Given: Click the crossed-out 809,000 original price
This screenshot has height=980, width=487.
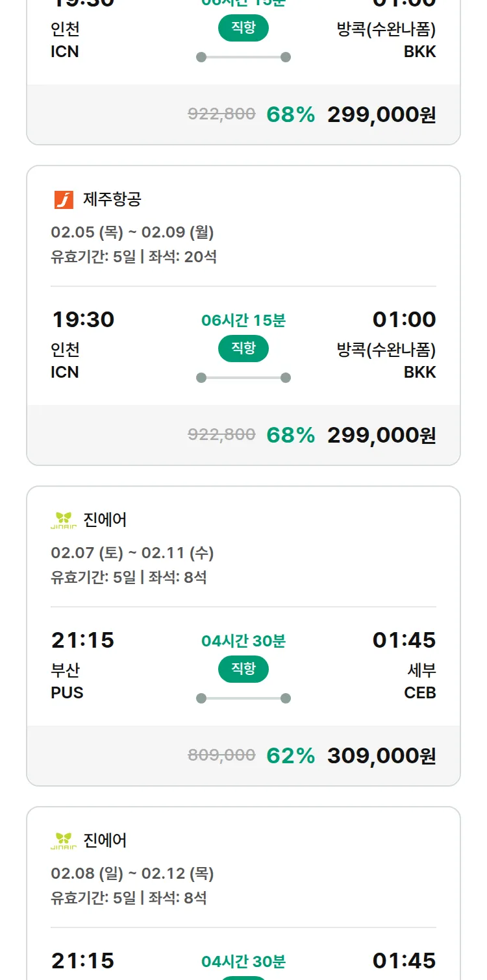Looking at the screenshot, I should [221, 755].
